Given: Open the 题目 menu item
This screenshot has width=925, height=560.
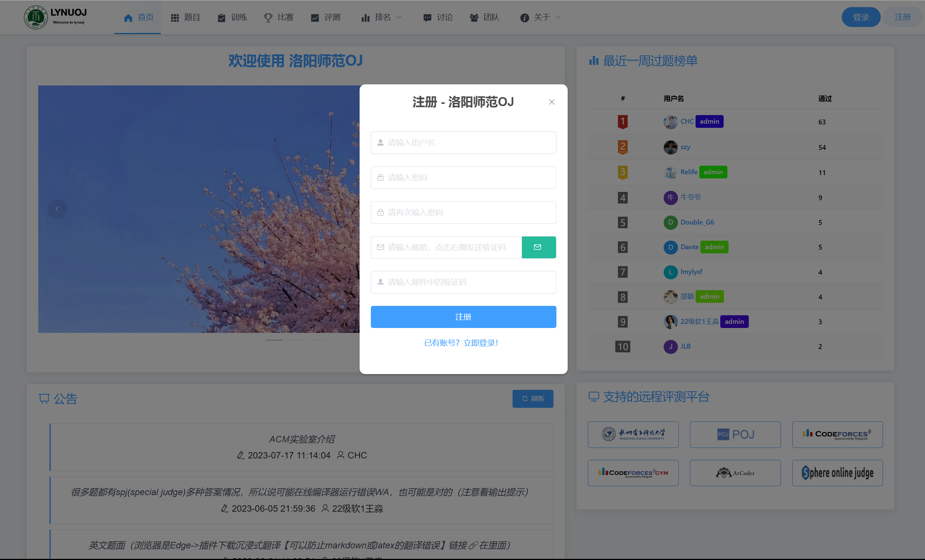Looking at the screenshot, I should [x=186, y=17].
